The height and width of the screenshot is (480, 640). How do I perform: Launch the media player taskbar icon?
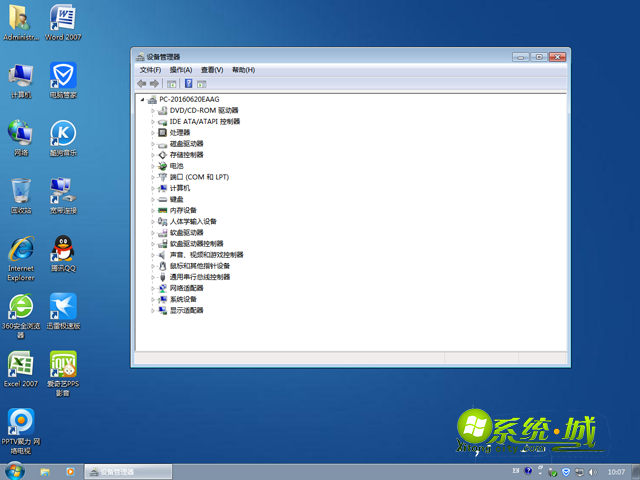[71, 472]
